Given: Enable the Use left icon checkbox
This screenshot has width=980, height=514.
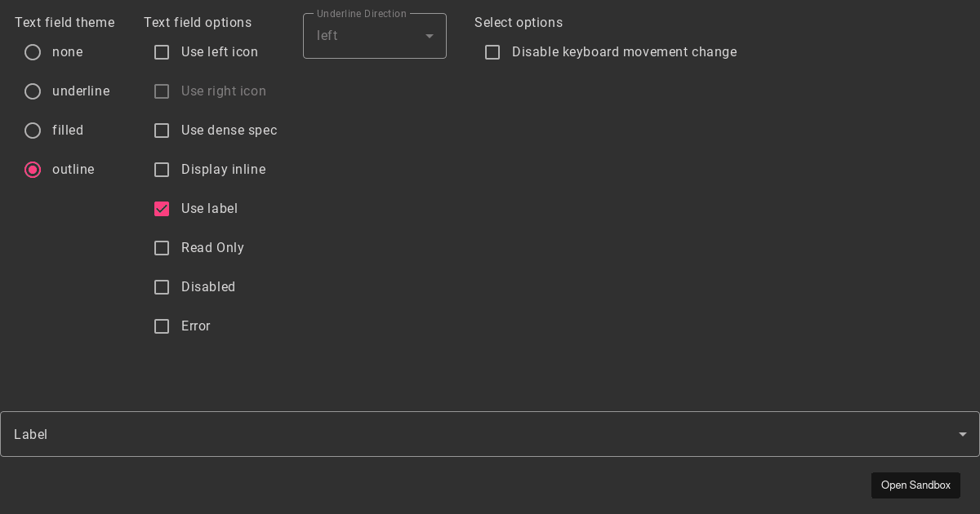Looking at the screenshot, I should coord(162,52).
